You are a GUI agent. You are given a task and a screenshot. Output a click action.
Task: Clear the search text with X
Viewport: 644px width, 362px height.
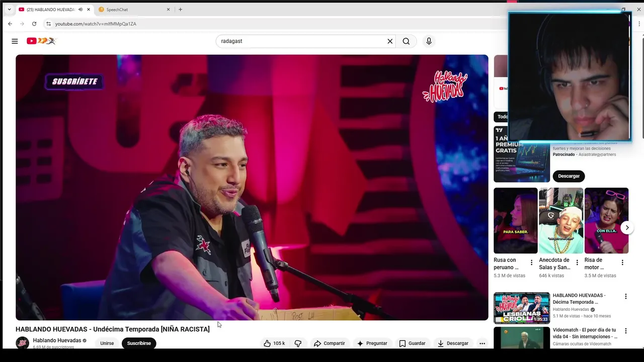(390, 41)
